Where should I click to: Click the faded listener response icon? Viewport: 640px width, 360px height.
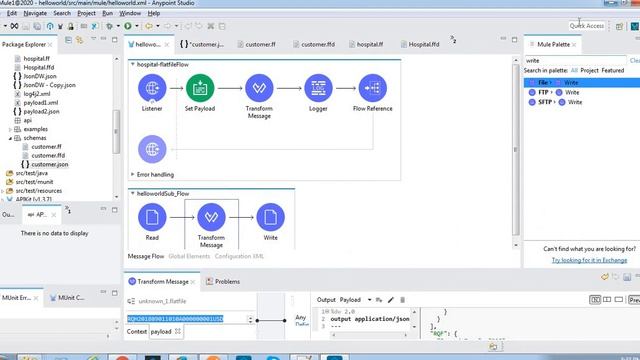click(x=152, y=149)
